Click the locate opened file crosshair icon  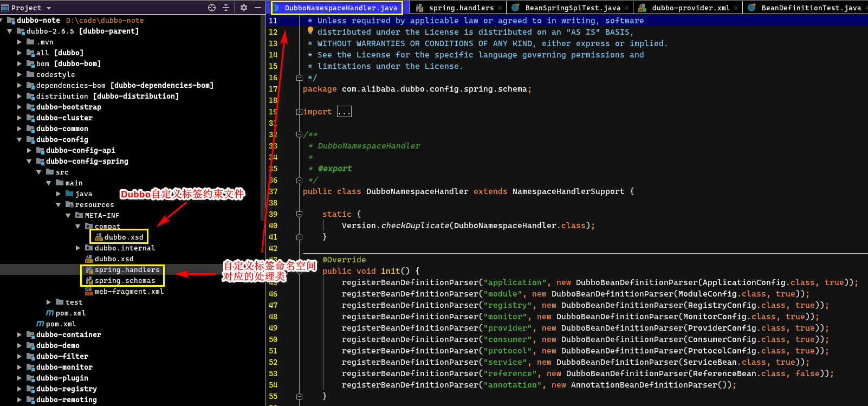pos(212,8)
